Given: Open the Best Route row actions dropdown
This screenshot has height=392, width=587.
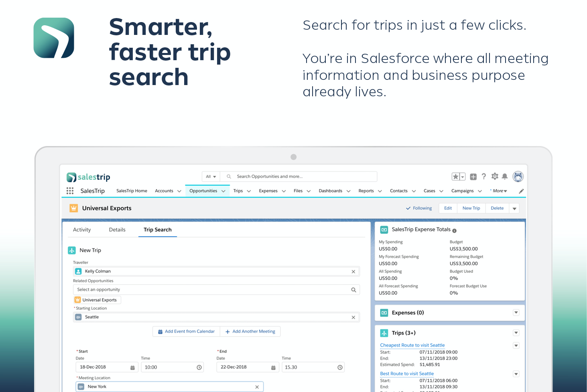Looking at the screenshot, I should pyautogui.click(x=516, y=374).
